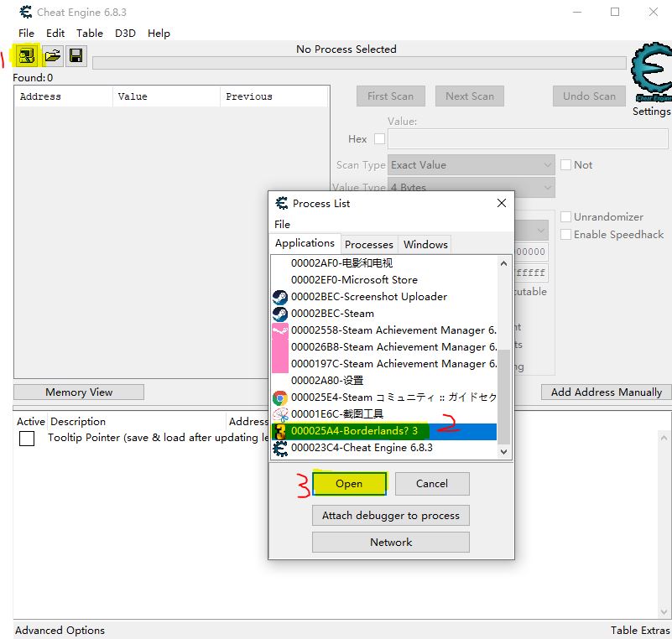Click the Steam icon beside 00002BEC-Steam
The height and width of the screenshot is (639, 672).
coord(280,314)
